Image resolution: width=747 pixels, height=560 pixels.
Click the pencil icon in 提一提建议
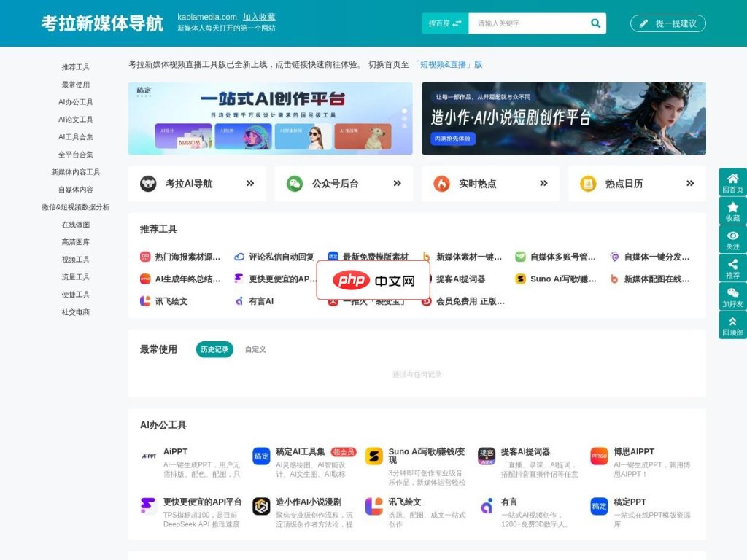click(x=643, y=23)
